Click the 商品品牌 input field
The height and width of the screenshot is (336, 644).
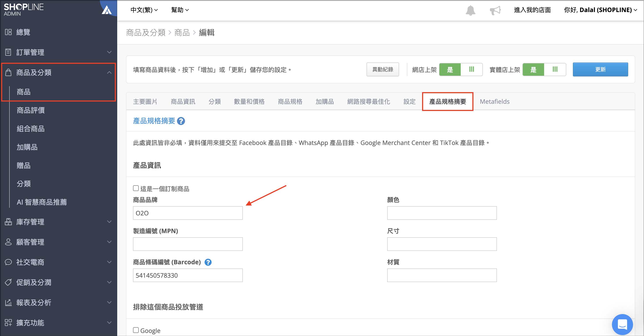click(188, 213)
